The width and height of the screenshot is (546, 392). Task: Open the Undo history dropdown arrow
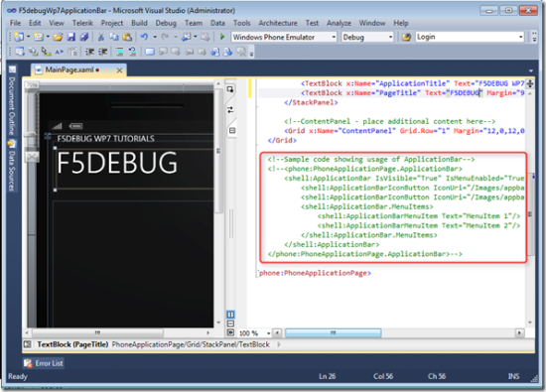pos(155,37)
